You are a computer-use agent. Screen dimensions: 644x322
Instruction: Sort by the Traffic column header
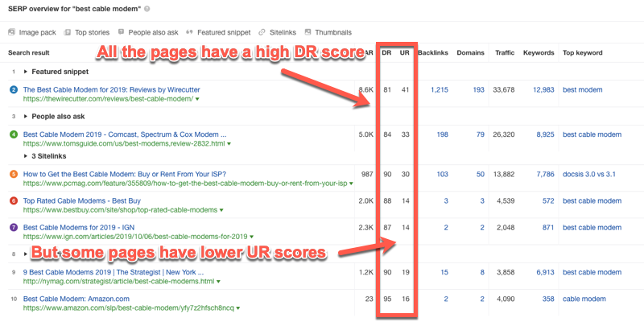[505, 53]
